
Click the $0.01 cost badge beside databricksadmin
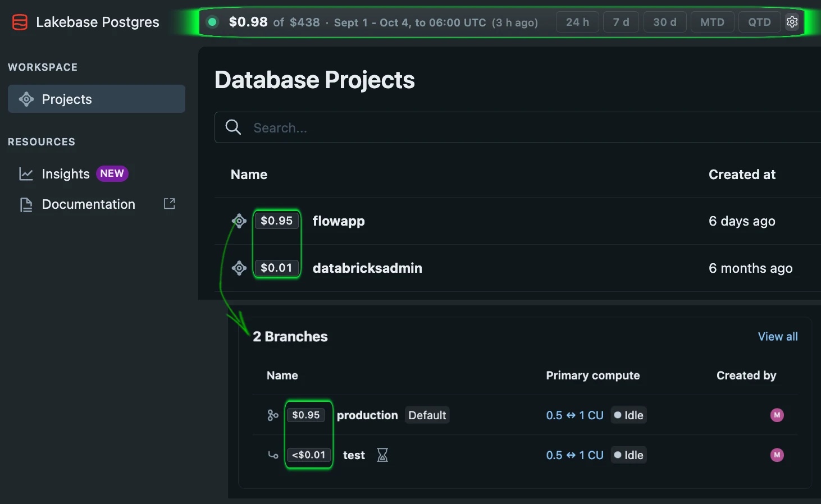point(277,268)
